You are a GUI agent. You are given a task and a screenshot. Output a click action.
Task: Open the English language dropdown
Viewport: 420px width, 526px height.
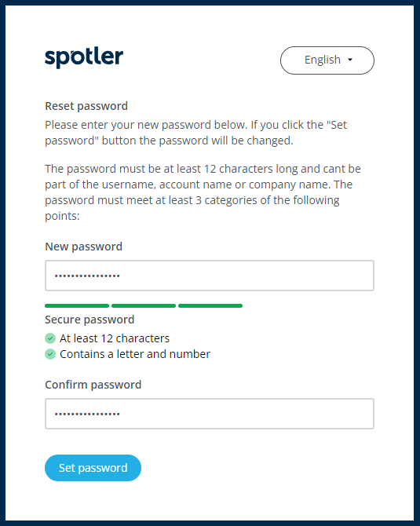(x=327, y=60)
